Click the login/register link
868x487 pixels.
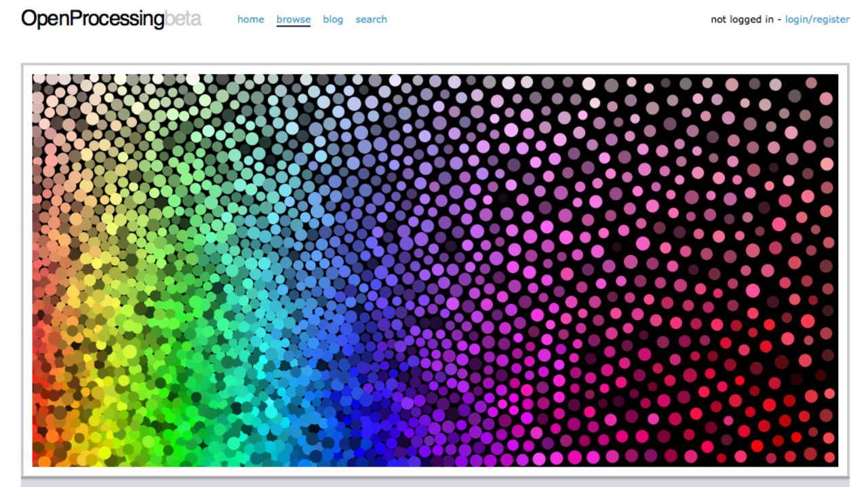(x=816, y=19)
